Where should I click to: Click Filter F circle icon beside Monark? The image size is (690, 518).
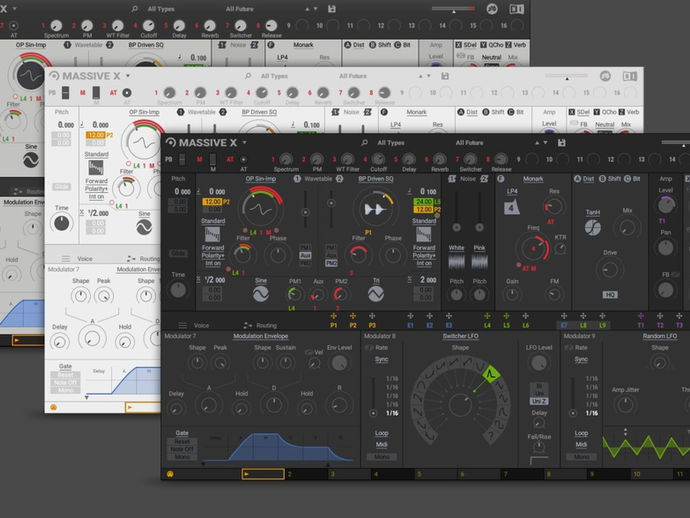coord(500,179)
